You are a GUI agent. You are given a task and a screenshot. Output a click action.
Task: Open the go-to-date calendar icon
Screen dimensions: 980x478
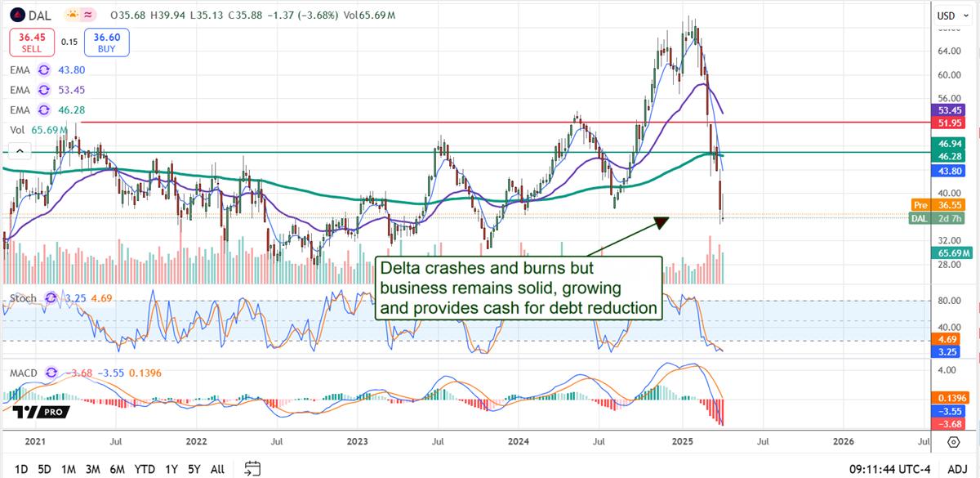(252, 468)
